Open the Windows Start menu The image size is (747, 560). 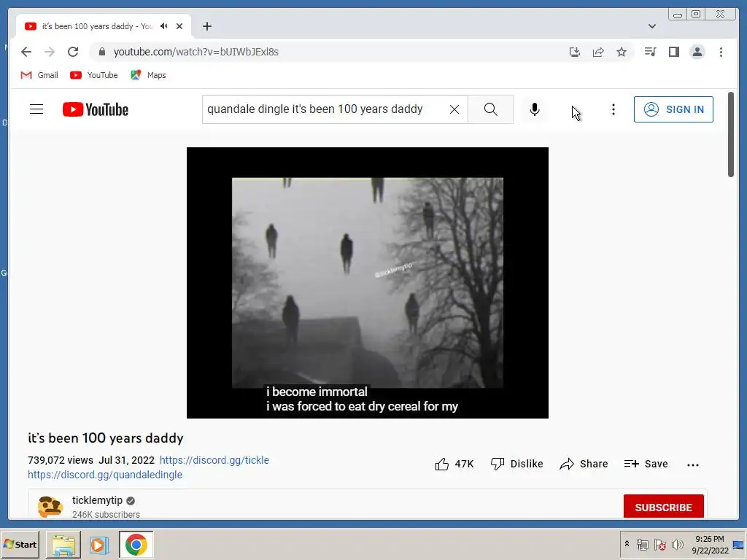pos(20,545)
